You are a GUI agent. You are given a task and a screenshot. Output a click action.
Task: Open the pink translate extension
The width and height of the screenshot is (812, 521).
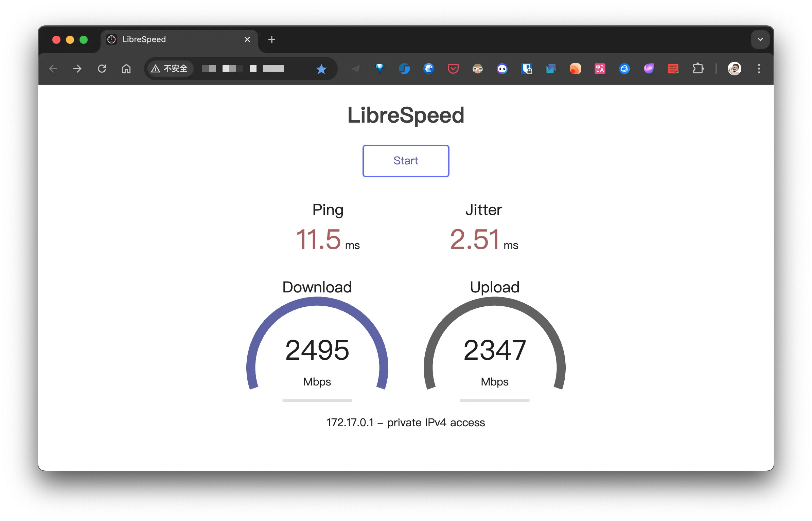(x=600, y=69)
